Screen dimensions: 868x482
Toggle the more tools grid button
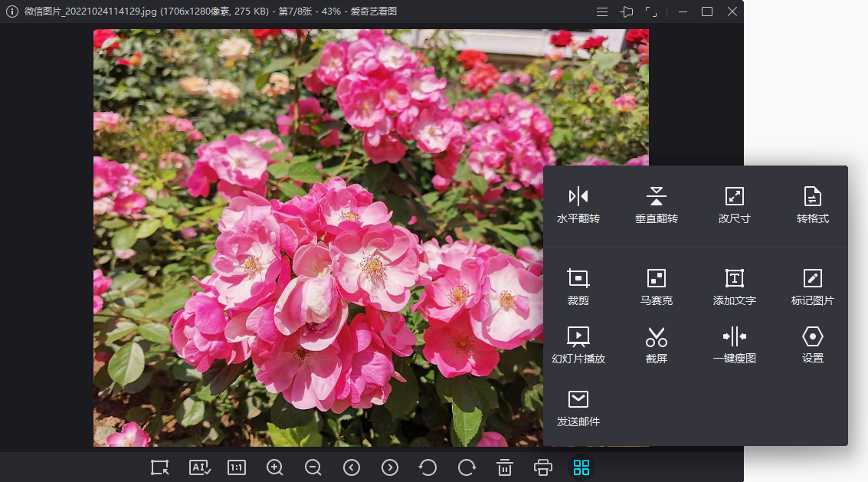581,467
